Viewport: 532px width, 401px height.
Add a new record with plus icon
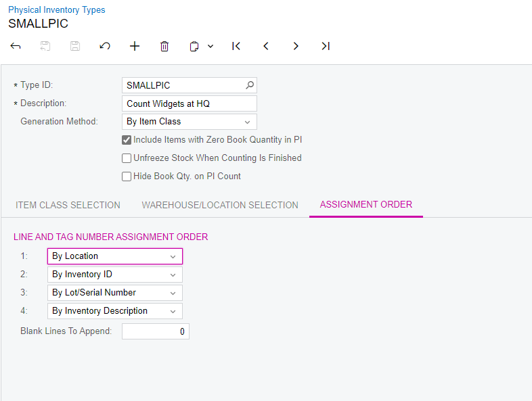[x=135, y=46]
